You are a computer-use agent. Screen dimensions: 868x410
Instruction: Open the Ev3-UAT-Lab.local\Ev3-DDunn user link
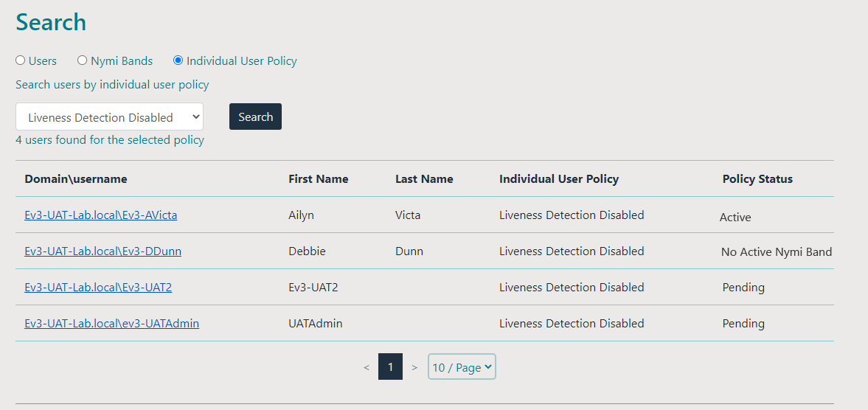tap(103, 251)
